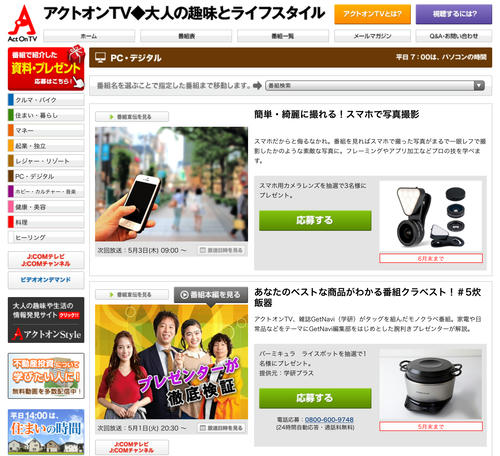Viewport: 500px width, 456px height.
Task: Click the 番組本編を見る play button
Action: 211,295
